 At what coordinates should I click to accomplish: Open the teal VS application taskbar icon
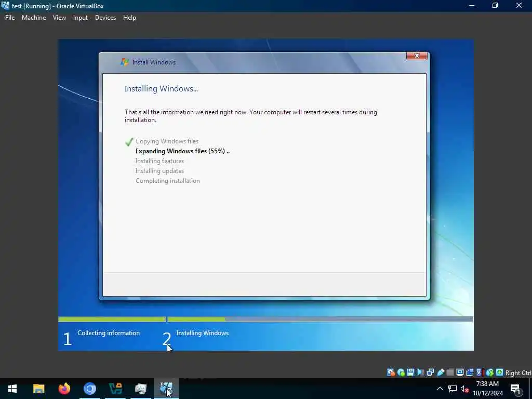tap(115, 389)
